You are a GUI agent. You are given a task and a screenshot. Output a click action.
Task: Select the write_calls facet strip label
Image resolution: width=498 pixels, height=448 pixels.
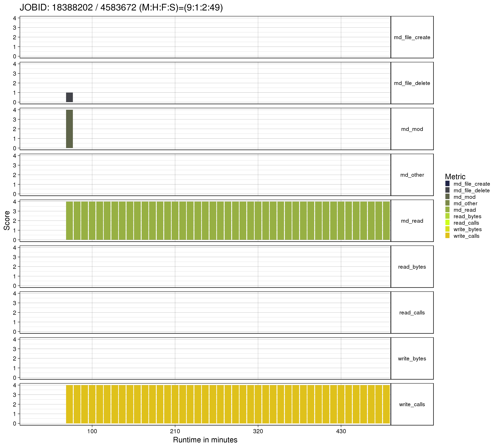pos(412,404)
